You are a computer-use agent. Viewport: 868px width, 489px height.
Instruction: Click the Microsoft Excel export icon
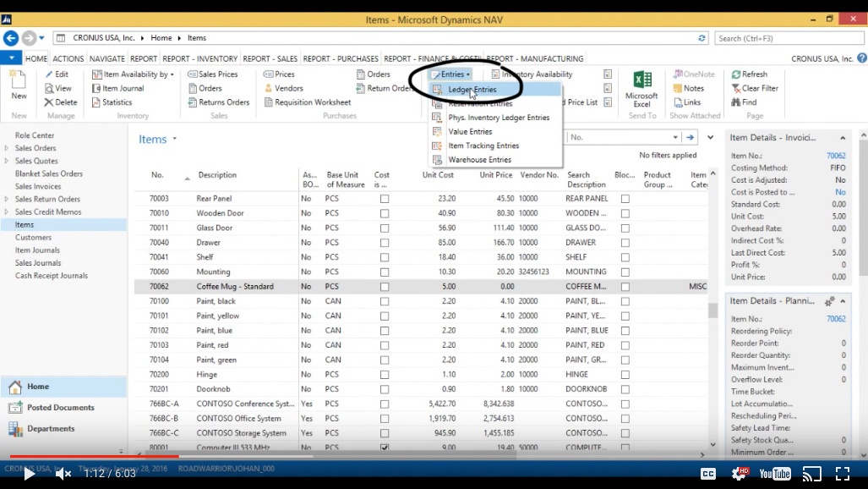click(641, 85)
